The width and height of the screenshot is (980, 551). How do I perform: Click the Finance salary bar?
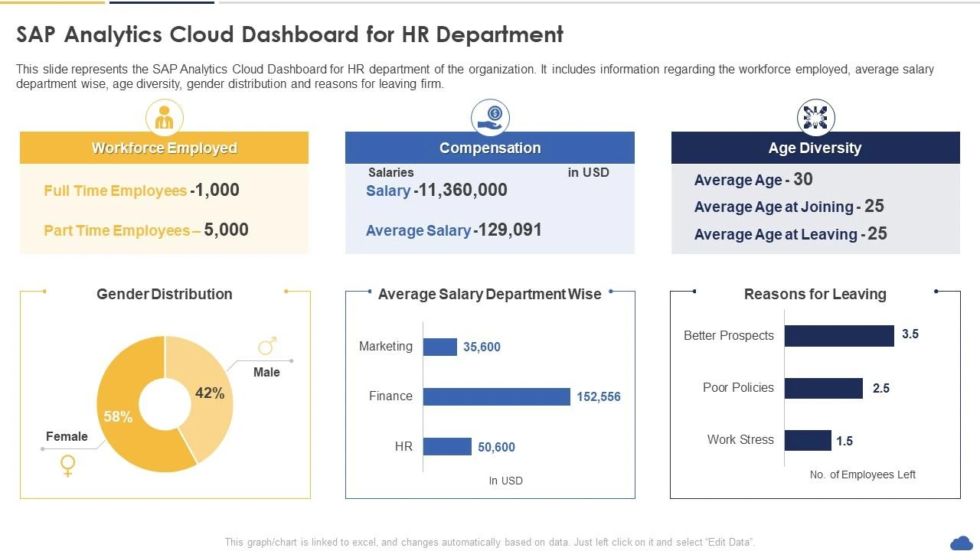(x=496, y=396)
